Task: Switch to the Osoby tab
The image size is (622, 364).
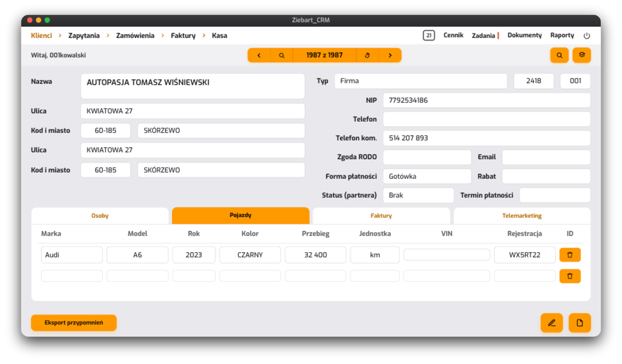Action: [x=100, y=216]
